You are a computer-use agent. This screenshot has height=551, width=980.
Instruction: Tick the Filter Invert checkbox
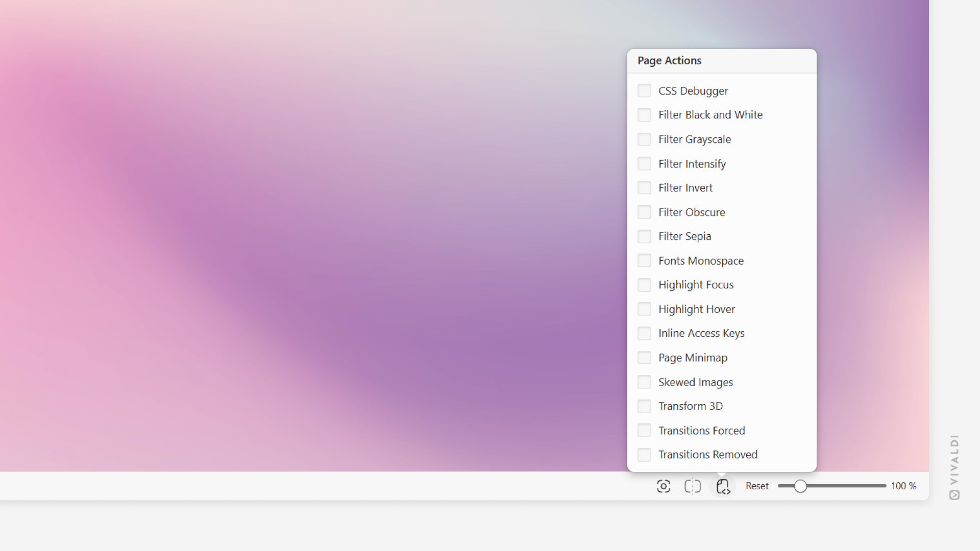click(644, 188)
